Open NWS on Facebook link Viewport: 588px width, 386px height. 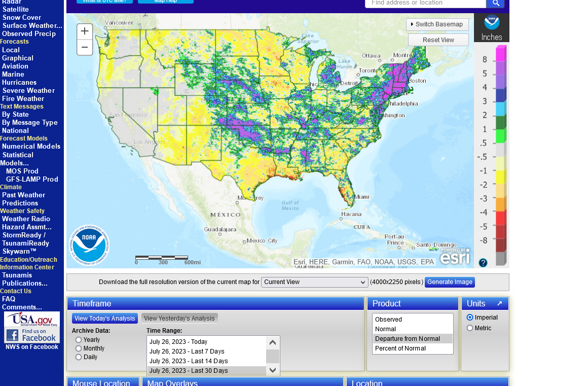[x=32, y=347]
